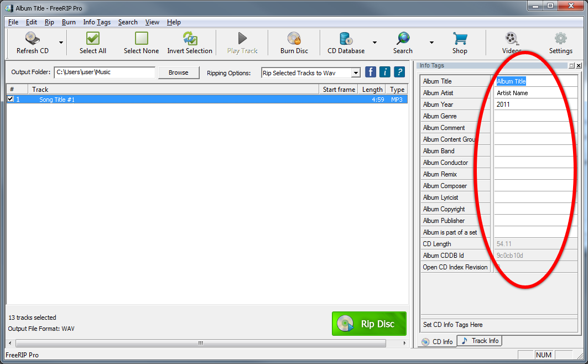Sort by the Track column header
This screenshot has width=588, height=364.
point(173,89)
